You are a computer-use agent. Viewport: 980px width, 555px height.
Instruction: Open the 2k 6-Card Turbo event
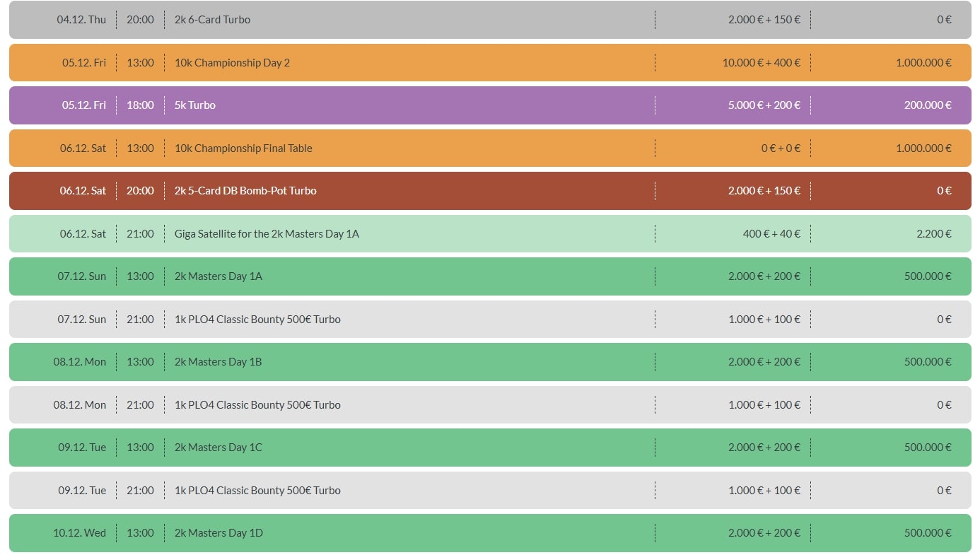[x=212, y=20]
